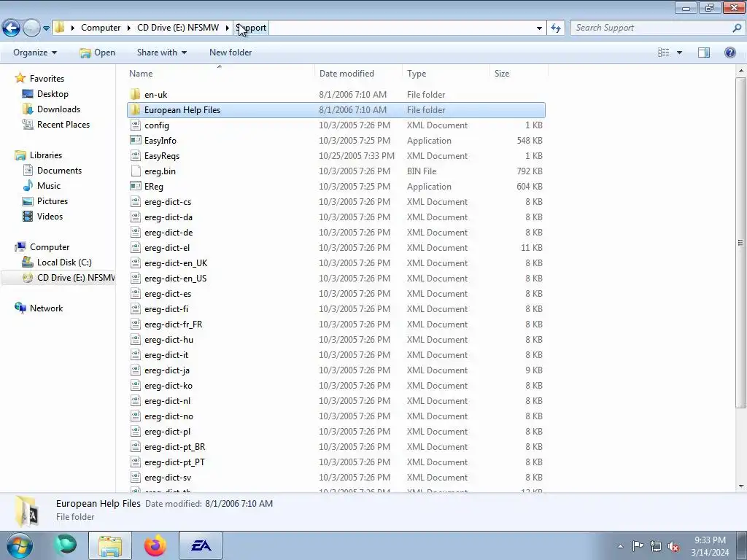
Task: Open the More view options dropdown arrow
Action: pyautogui.click(x=679, y=52)
